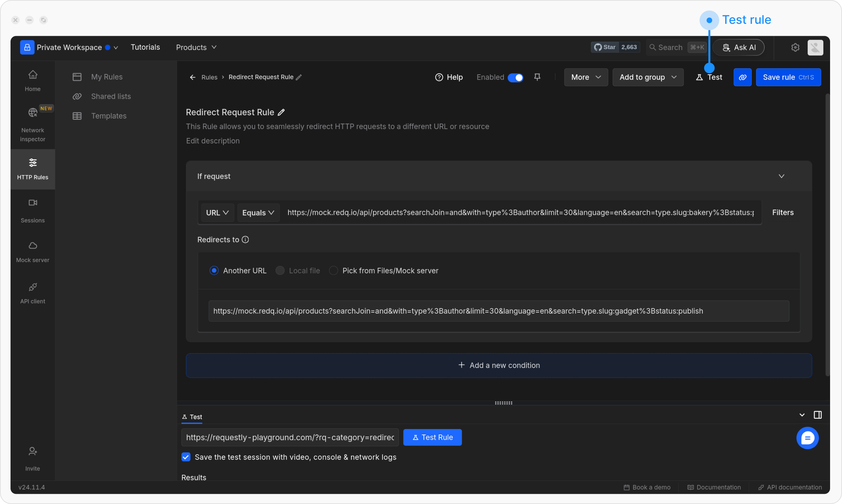842x504 pixels.
Task: Click the Redirects to info icon
Action: 246,240
